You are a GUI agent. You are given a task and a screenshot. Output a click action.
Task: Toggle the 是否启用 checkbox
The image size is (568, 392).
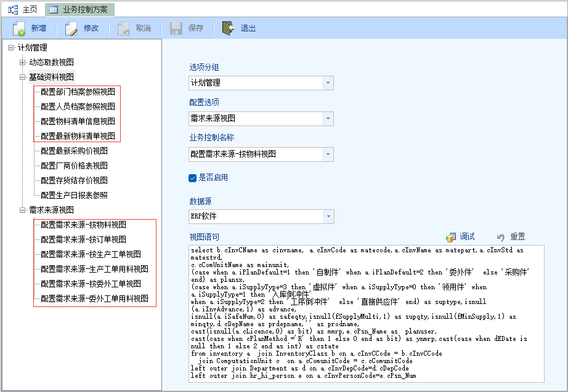click(x=193, y=178)
